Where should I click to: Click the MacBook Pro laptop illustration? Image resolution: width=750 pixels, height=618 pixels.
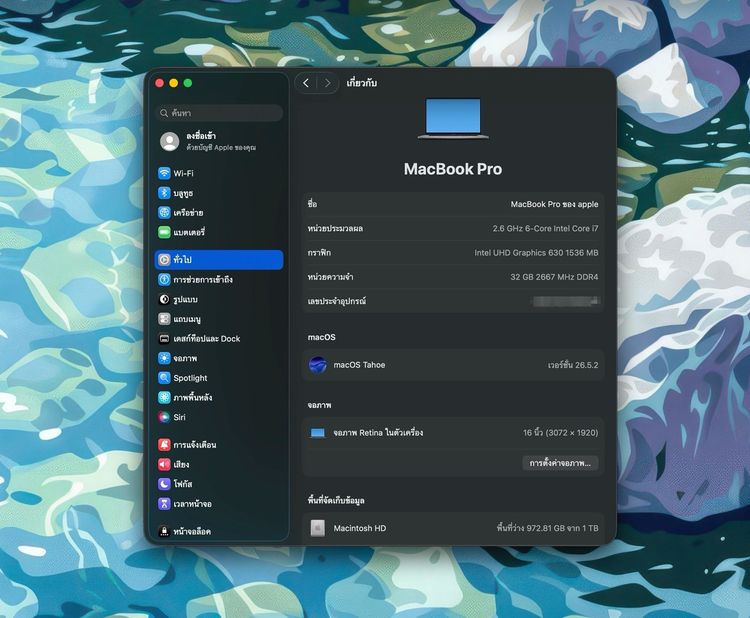[453, 119]
